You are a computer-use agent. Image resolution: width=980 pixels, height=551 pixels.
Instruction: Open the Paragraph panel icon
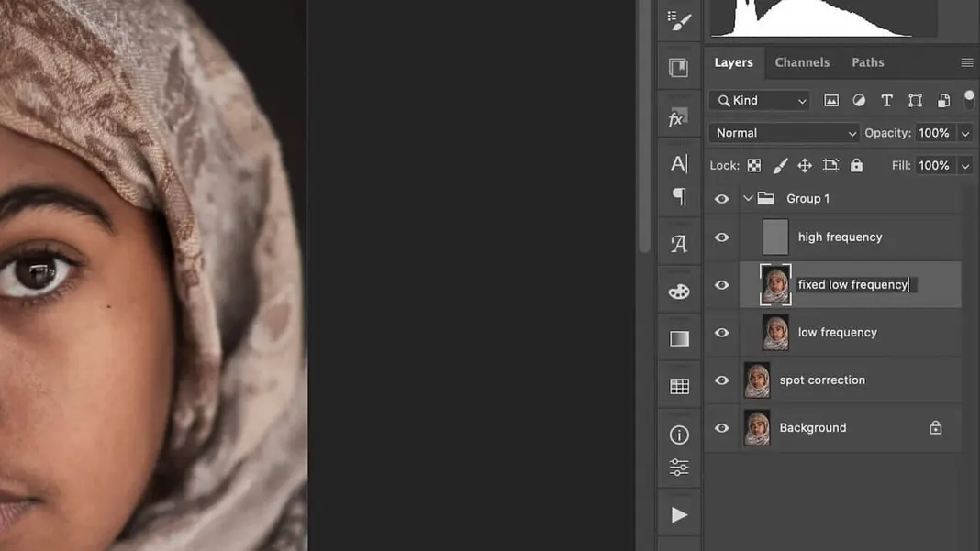coord(679,197)
